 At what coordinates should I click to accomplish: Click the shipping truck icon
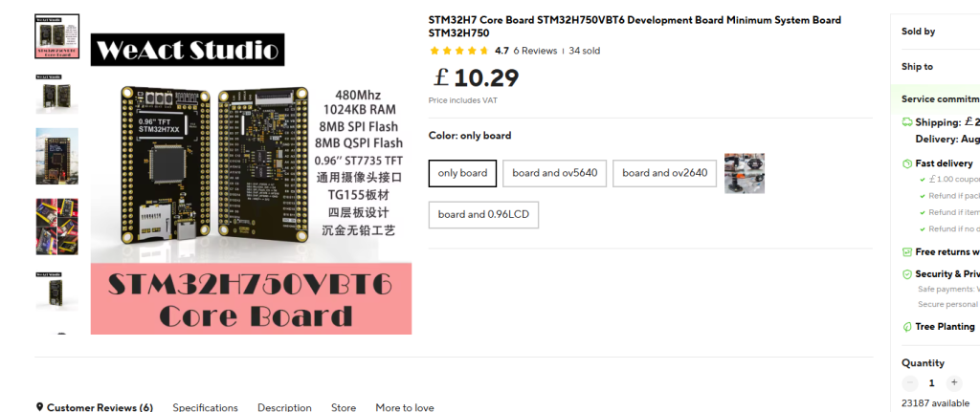click(x=907, y=122)
